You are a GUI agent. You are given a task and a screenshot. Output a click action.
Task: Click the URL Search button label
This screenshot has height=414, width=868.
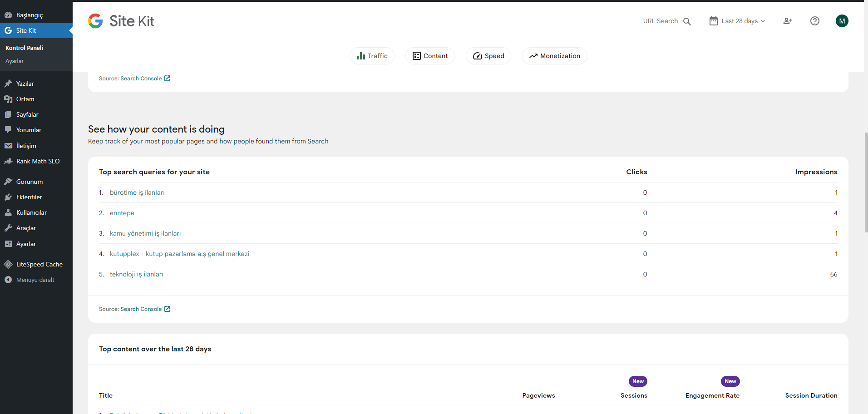pos(661,21)
